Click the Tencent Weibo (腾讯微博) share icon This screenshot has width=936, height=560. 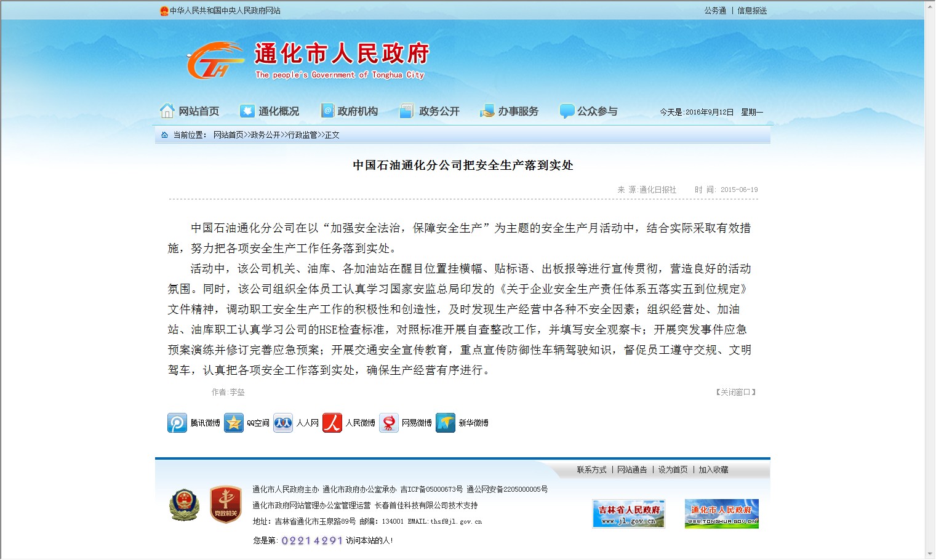point(177,423)
